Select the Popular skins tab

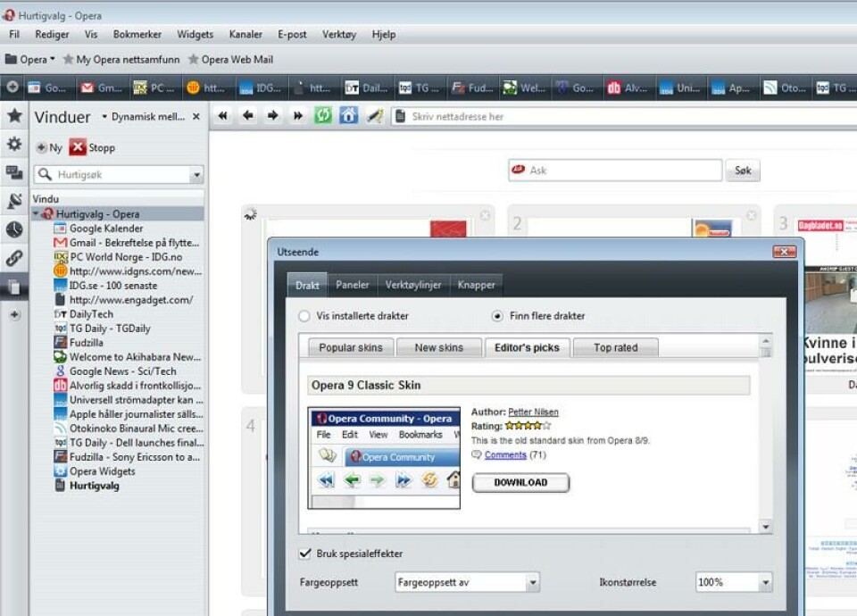pyautogui.click(x=351, y=347)
